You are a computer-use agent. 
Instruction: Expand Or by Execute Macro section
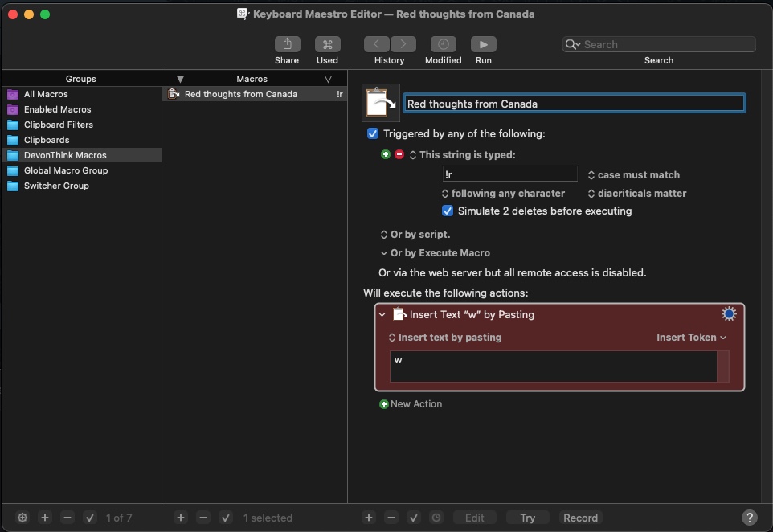[435, 253]
